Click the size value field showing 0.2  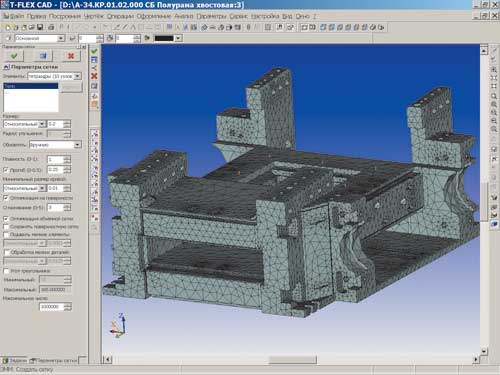(x=55, y=124)
